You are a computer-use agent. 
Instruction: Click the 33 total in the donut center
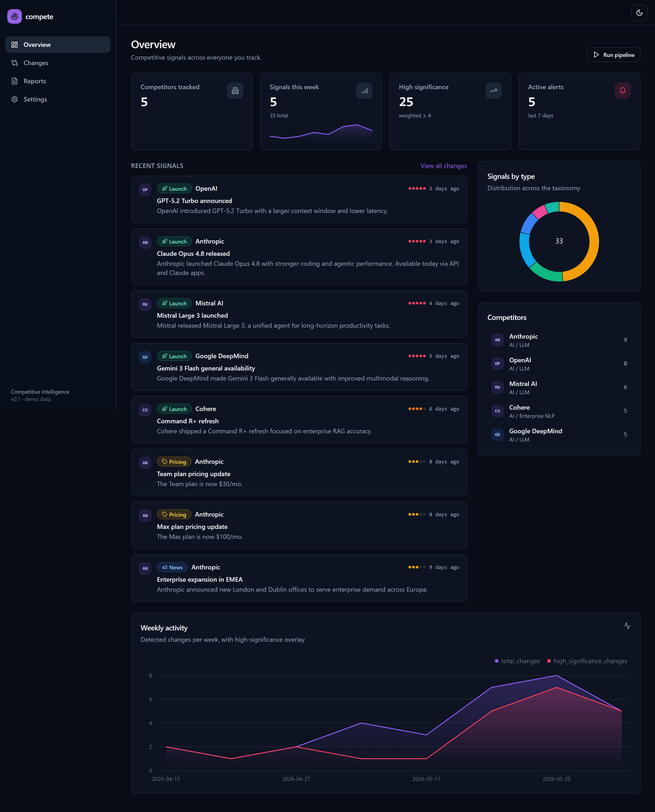pos(559,241)
